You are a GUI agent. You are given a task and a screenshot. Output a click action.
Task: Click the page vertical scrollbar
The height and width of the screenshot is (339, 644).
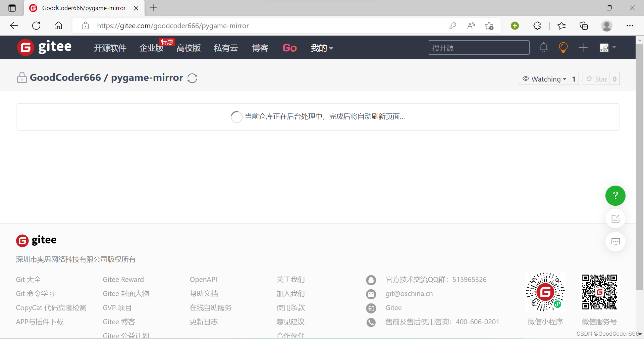coord(640,167)
